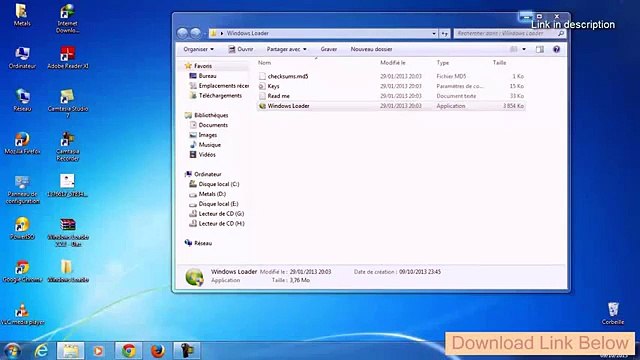Open Firefox from the taskbar
This screenshot has height=360, width=640.
pos(158,351)
